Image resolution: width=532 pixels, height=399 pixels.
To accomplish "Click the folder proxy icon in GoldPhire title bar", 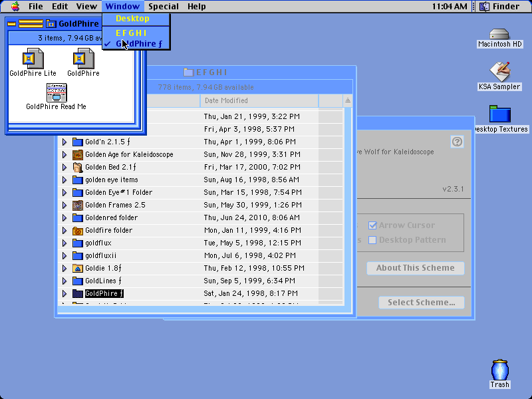I will click(x=51, y=23).
